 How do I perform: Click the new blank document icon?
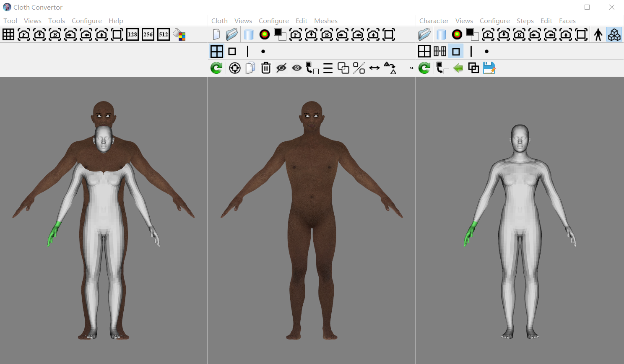216,34
